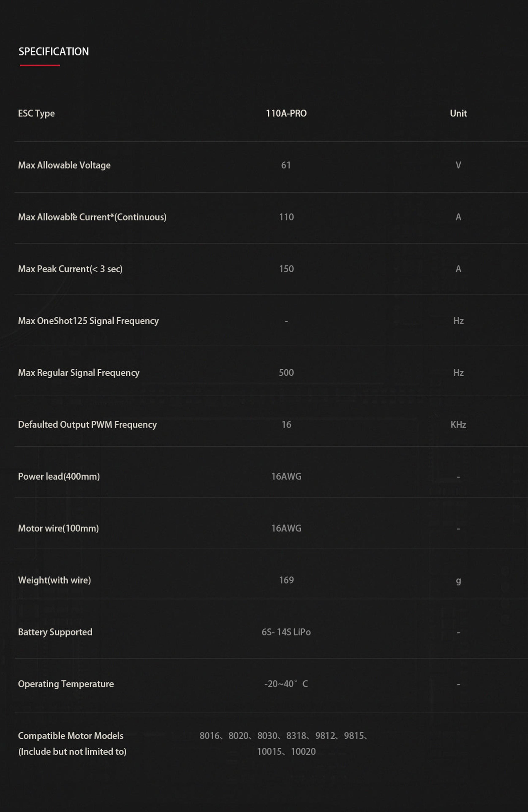Viewport: 528px width, 812px height.
Task: Click the Max Peak Current label
Action: [x=70, y=269]
